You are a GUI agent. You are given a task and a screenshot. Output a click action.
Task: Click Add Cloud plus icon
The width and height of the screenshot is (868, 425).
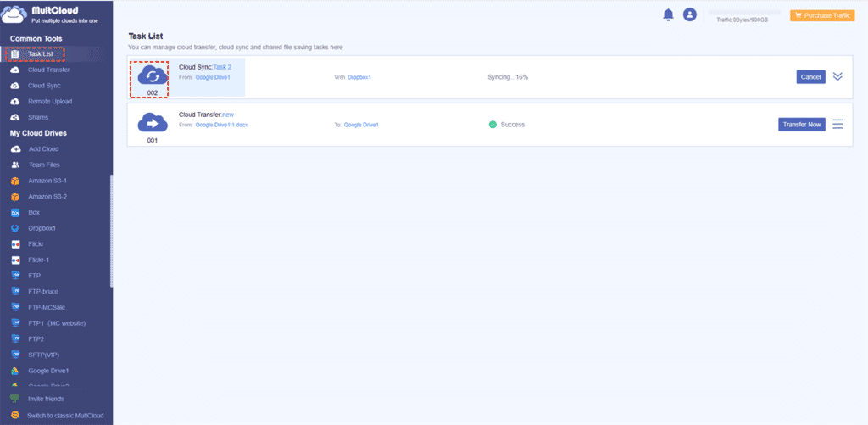(15, 149)
